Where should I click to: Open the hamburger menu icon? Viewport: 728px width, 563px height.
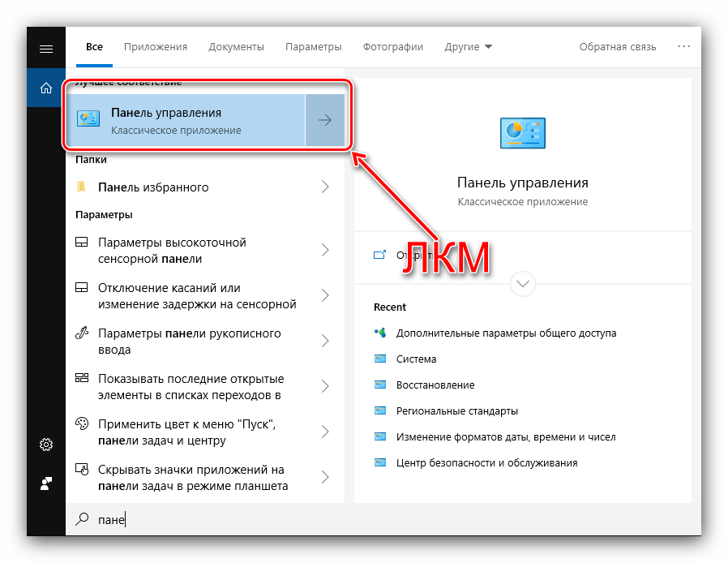46,49
